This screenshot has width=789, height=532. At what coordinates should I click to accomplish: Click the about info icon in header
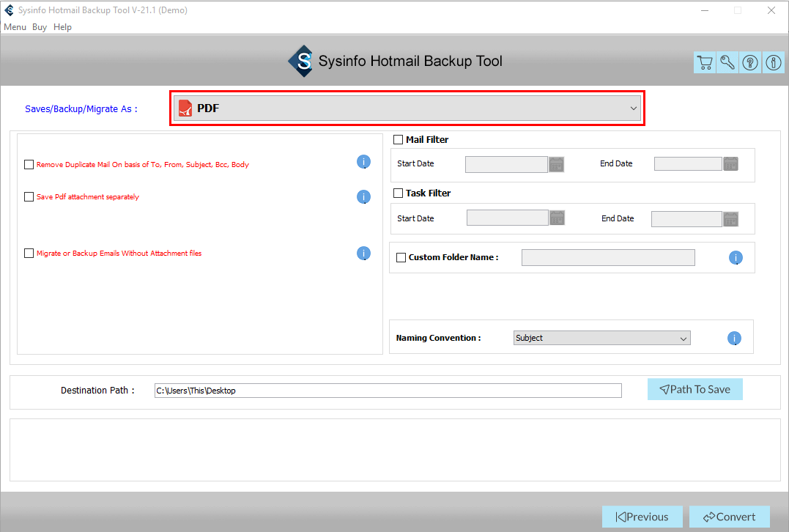tap(774, 62)
